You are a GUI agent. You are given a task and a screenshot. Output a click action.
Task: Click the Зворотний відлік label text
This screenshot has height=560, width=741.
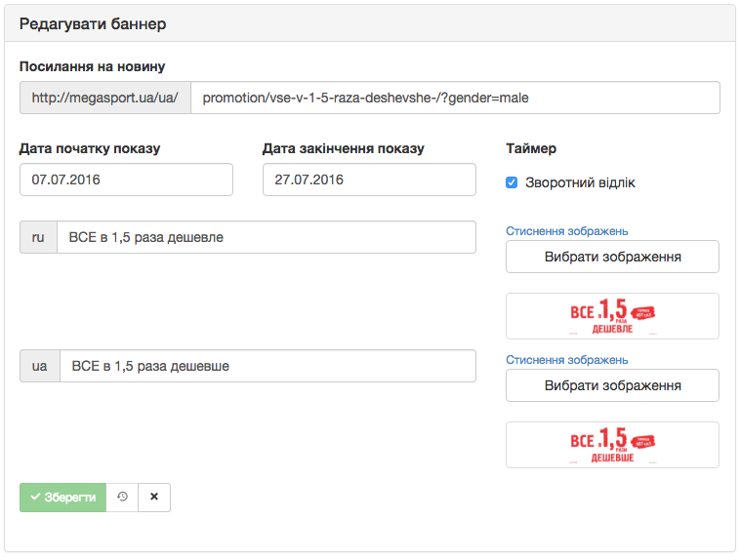[x=580, y=182]
